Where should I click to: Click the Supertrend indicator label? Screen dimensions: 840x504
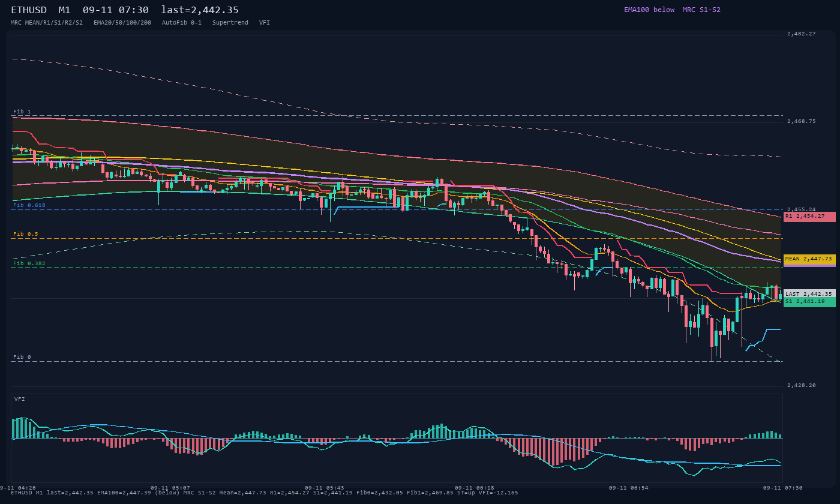(x=230, y=22)
